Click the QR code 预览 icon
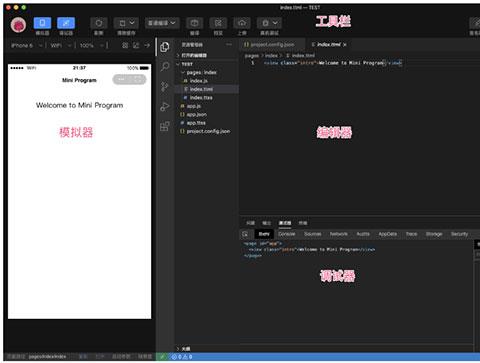This screenshot has height=363, width=480. [218, 23]
